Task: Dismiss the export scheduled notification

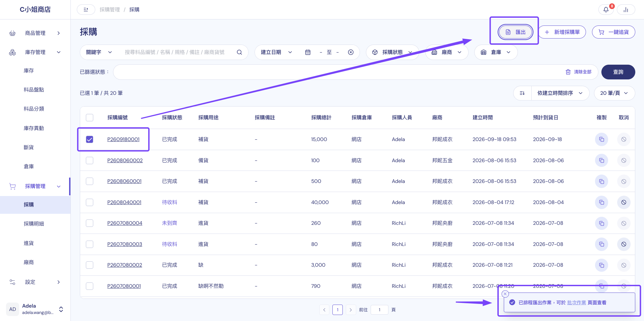Action: click(505, 294)
